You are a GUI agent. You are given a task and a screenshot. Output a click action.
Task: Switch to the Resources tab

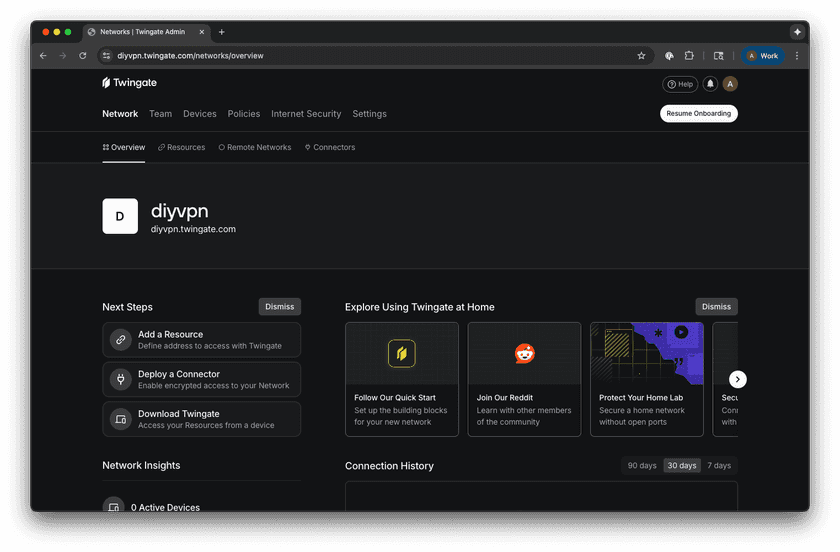coord(181,147)
